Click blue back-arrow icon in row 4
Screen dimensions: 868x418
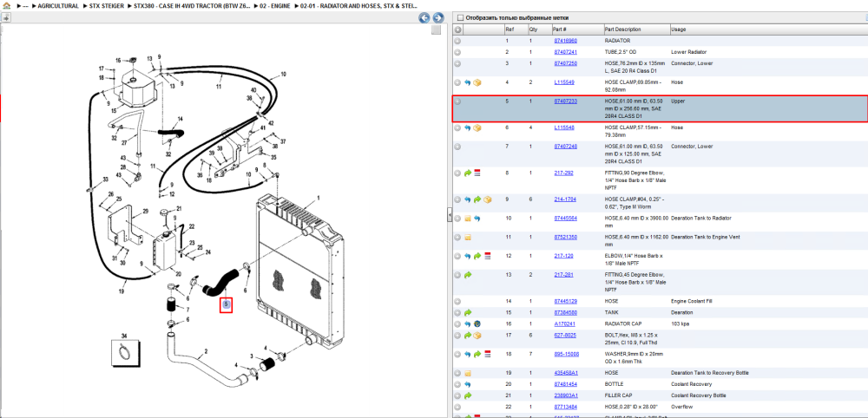[468, 82]
